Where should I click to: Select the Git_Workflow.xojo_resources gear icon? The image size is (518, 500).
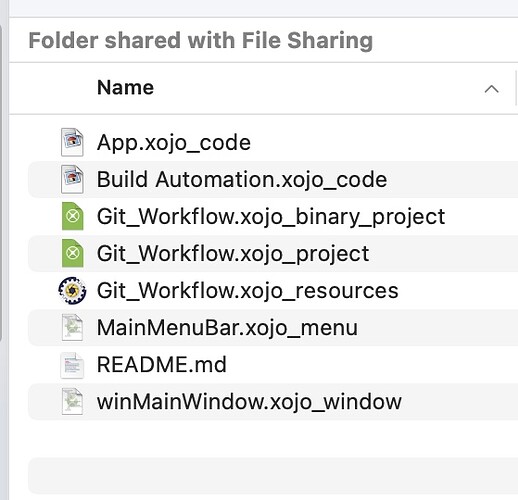72,290
